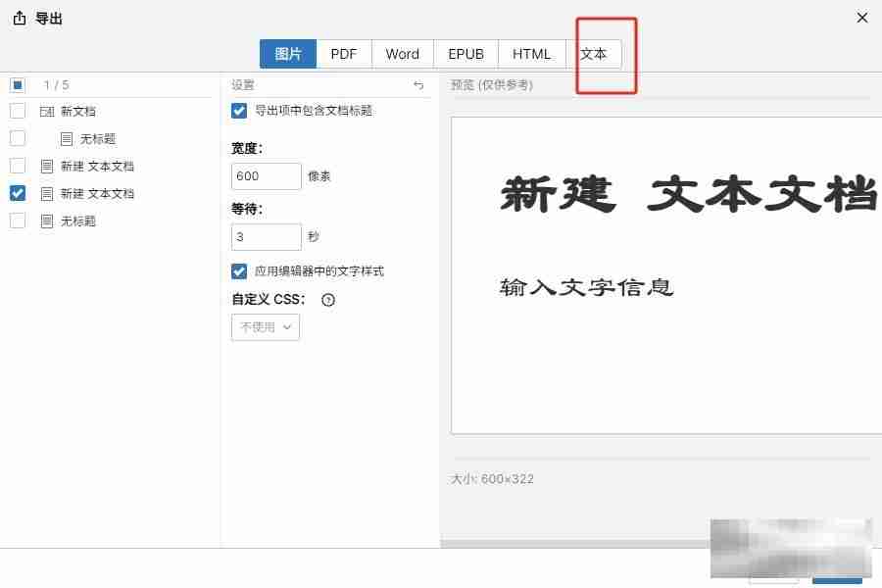Choose the HTML export tab

click(531, 54)
